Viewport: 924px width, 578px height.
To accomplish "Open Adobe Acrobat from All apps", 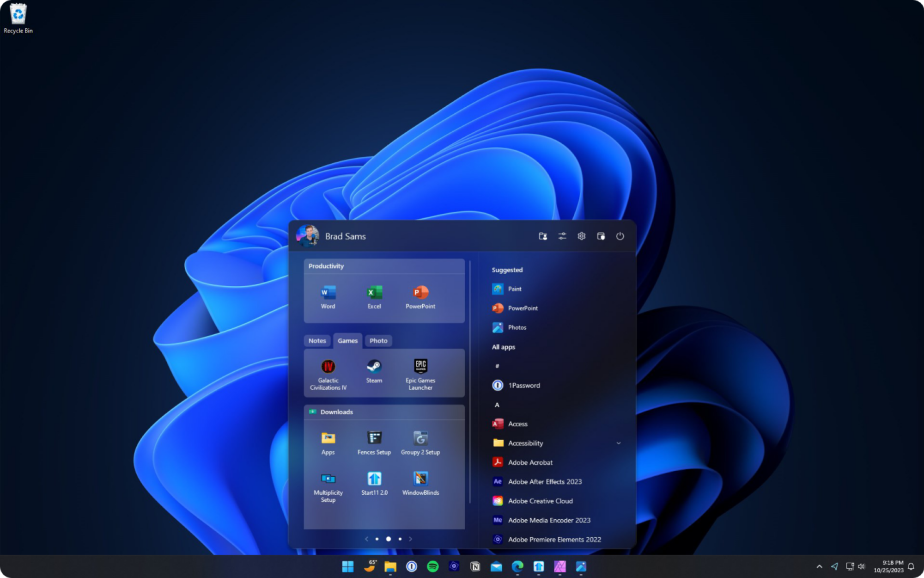I will 529,462.
